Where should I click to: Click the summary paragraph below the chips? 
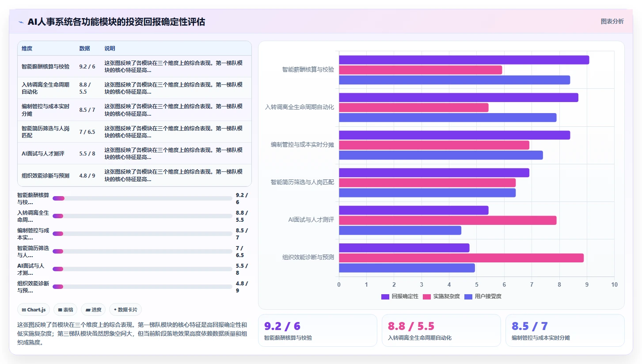tap(132, 334)
